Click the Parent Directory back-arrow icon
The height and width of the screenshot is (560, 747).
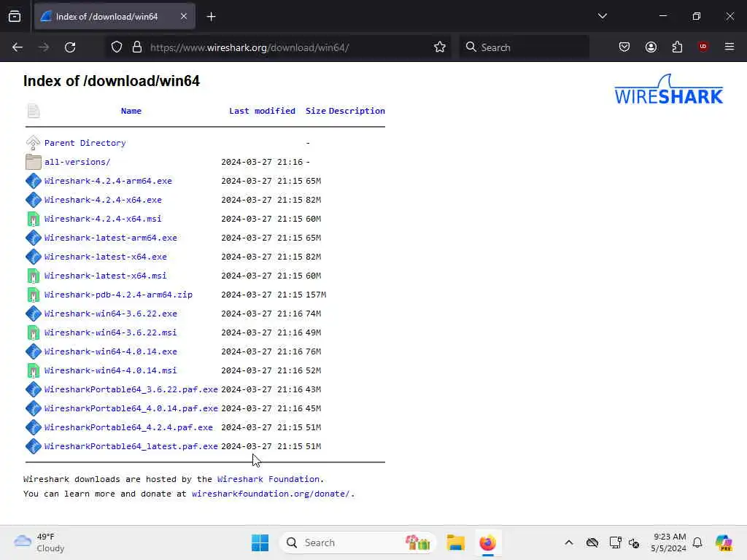point(33,143)
